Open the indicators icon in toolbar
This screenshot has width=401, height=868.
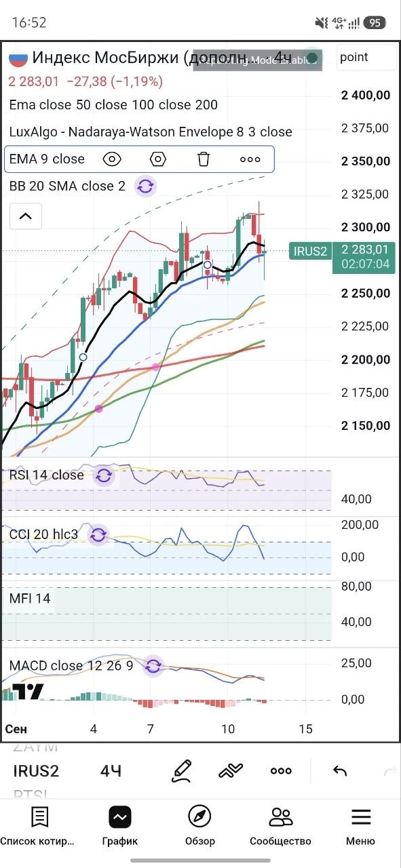[x=231, y=770]
